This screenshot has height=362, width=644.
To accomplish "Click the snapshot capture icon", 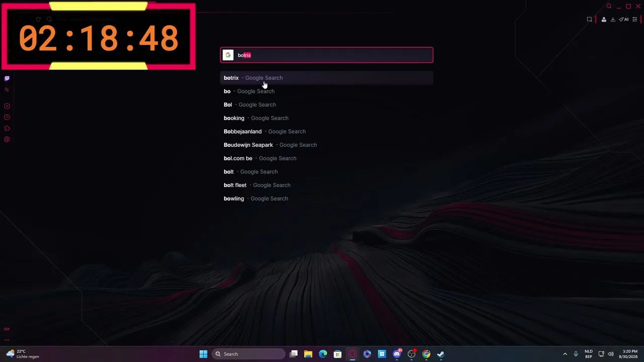I will coord(589,20).
